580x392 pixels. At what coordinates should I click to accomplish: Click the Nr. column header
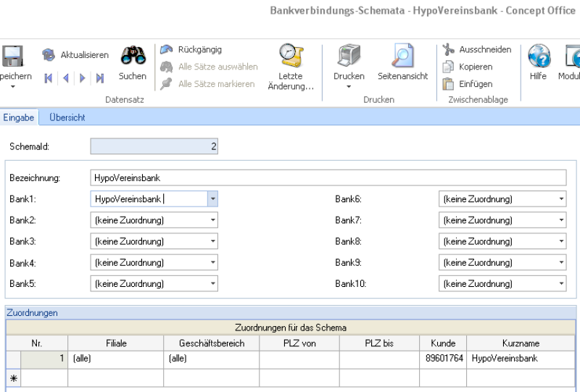(x=37, y=343)
